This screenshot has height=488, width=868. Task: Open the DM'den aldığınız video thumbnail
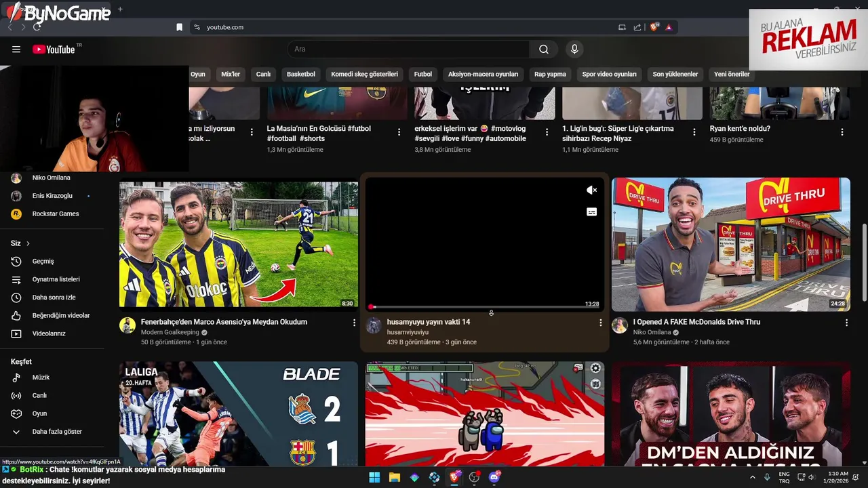[731, 414]
